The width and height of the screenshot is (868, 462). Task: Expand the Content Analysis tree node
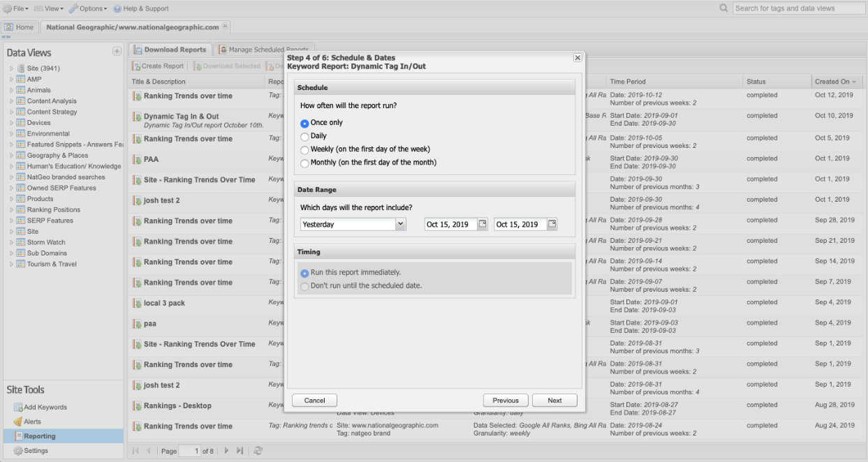click(x=11, y=101)
